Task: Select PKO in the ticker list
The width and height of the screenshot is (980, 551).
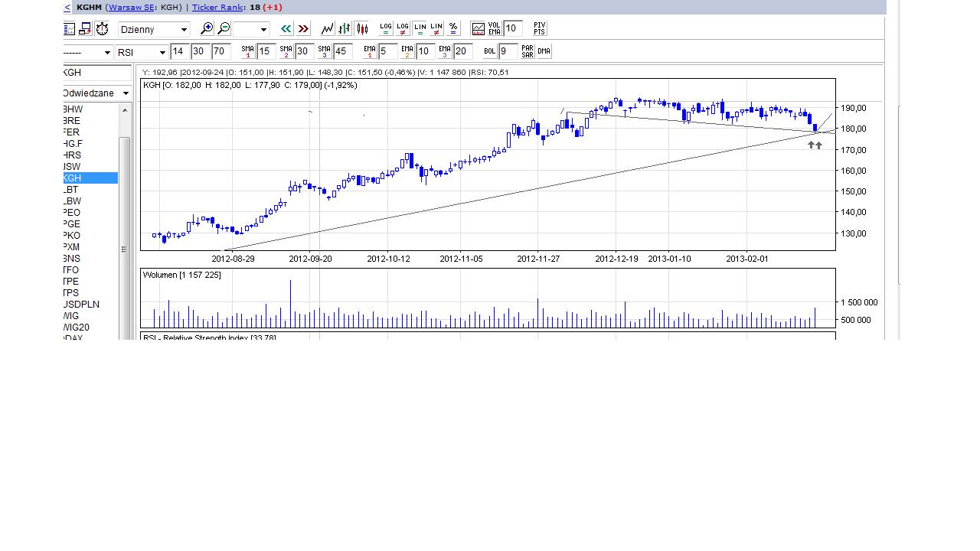Action: coord(72,236)
